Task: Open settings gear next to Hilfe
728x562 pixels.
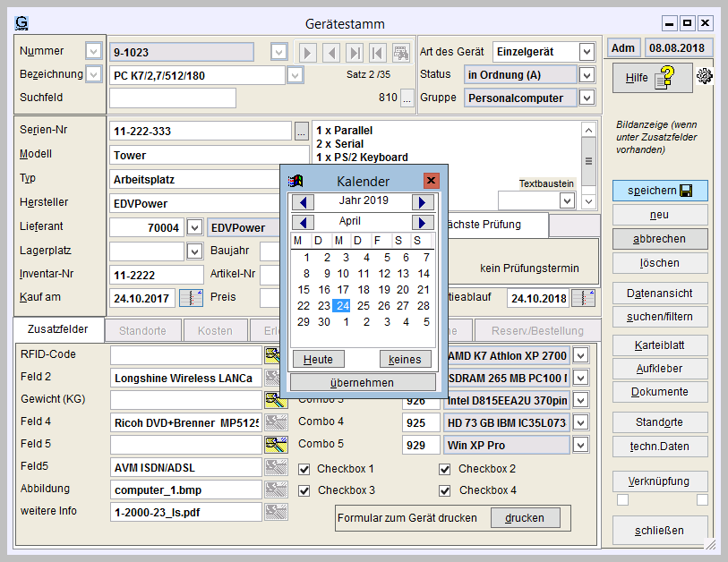Action: pyautogui.click(x=704, y=77)
